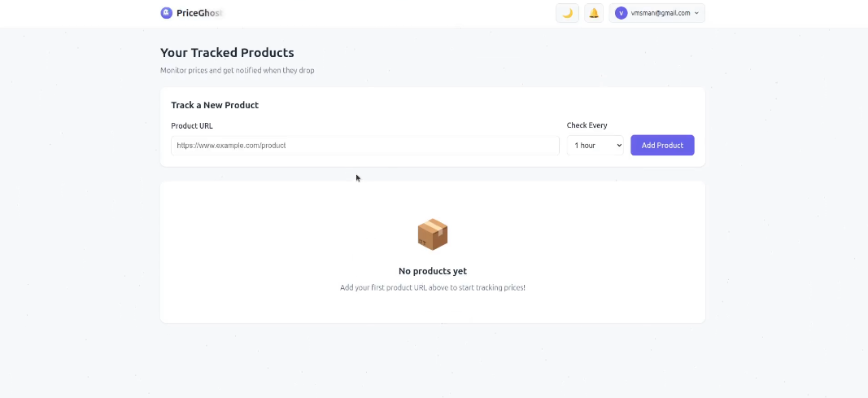Open the Check Every interval dropdown
Viewport: 868px width, 398px height.
pyautogui.click(x=594, y=146)
